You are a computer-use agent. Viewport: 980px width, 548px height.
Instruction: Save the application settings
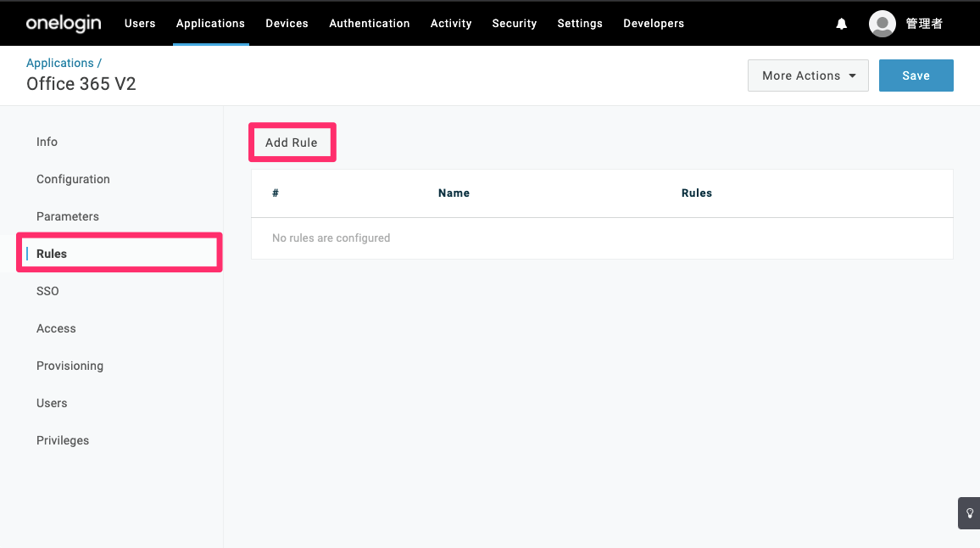click(916, 75)
